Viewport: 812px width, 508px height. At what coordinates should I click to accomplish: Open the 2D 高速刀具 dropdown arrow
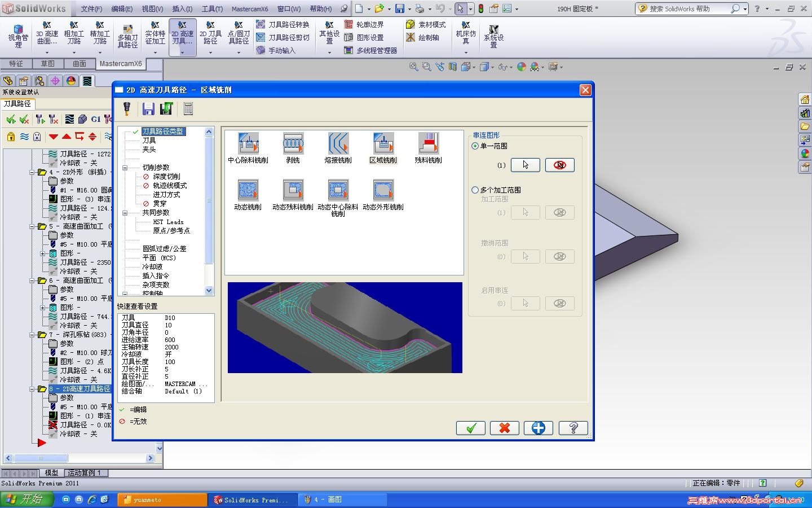point(182,52)
